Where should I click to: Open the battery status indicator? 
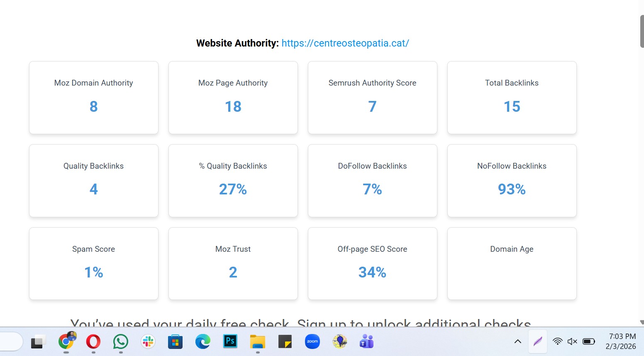(589, 341)
